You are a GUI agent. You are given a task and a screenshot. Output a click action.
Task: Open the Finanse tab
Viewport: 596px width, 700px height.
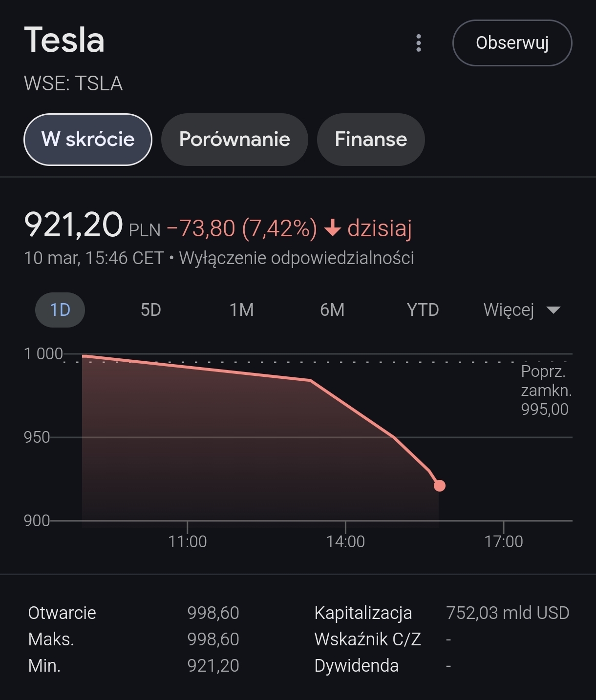pyautogui.click(x=371, y=140)
